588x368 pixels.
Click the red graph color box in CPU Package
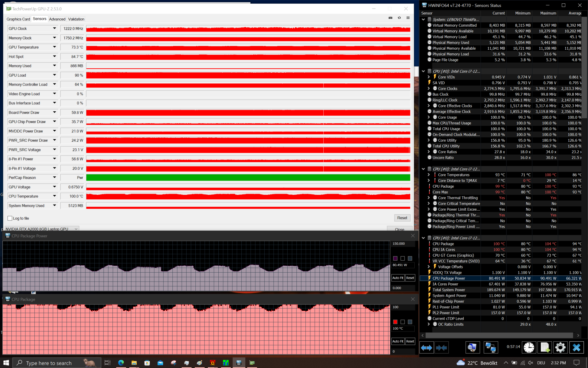(x=395, y=322)
